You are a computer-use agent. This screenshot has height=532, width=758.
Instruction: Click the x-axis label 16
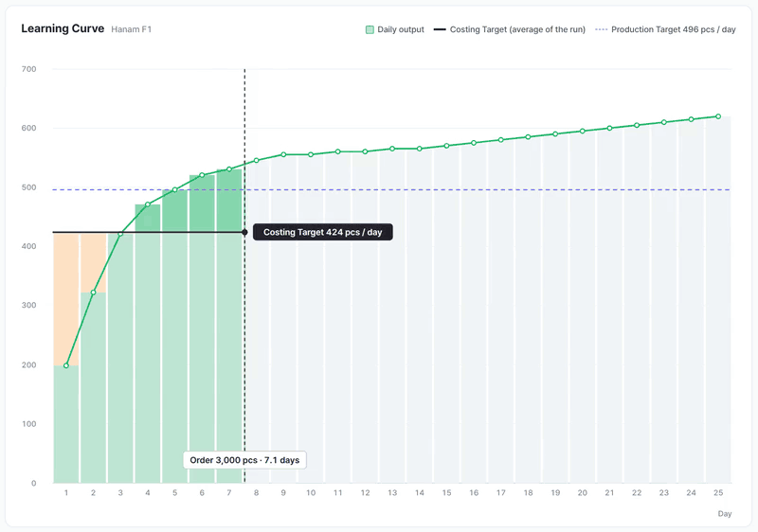point(474,493)
